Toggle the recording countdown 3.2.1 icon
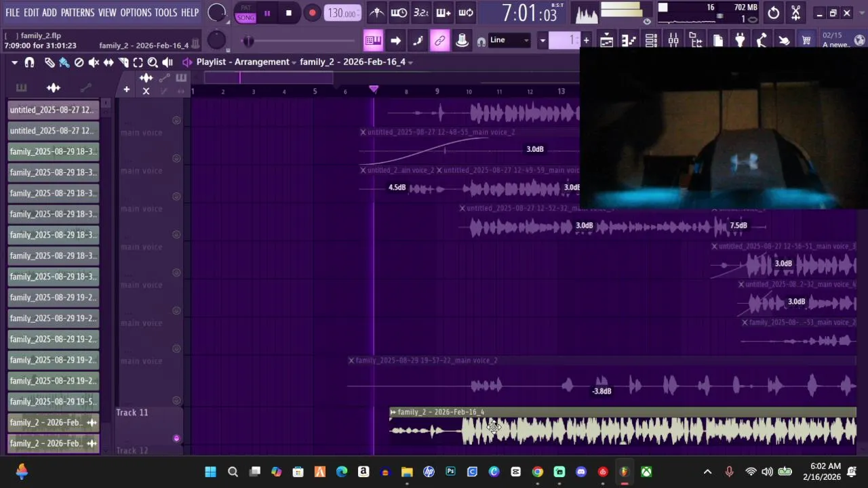 [x=421, y=13]
